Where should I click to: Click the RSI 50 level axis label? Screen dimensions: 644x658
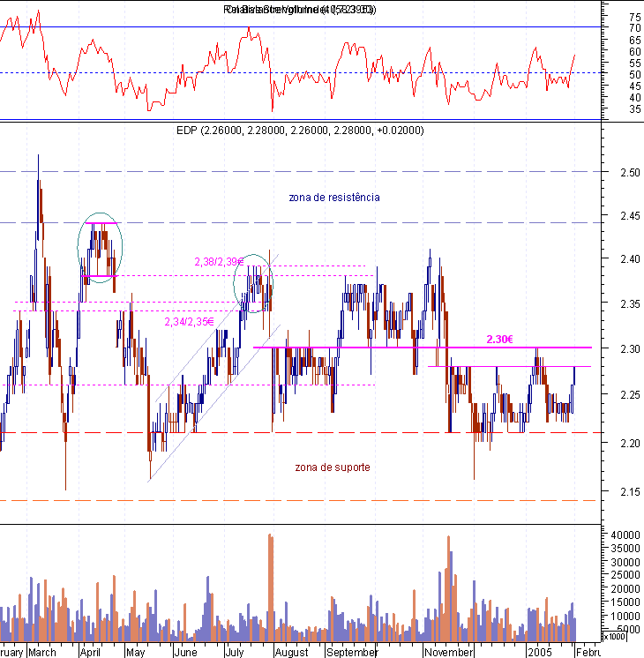[x=635, y=75]
